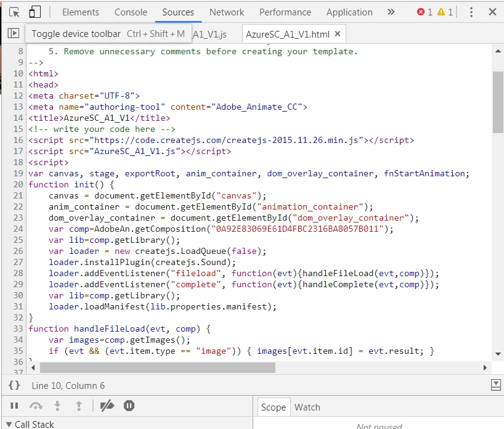Image resolution: width=504 pixels, height=429 pixels.
Task: Switch to the Console tab
Action: pos(131,12)
